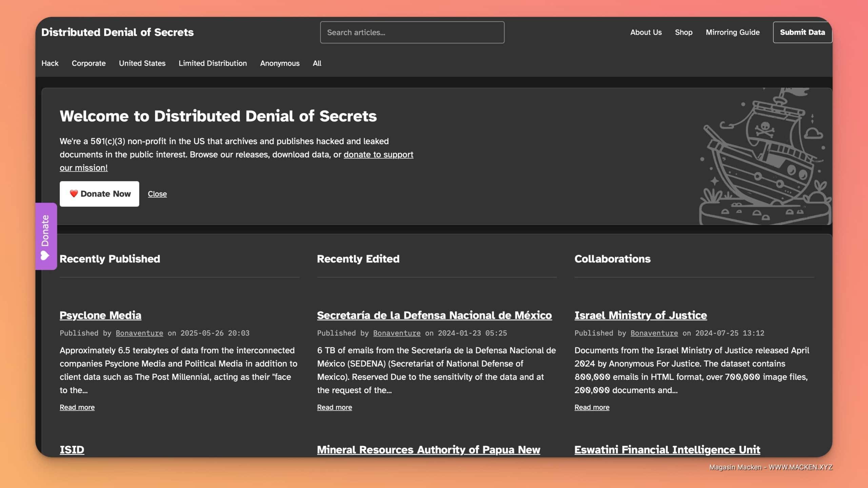The image size is (868, 488).
Task: Open the About Us page
Action: click(646, 32)
